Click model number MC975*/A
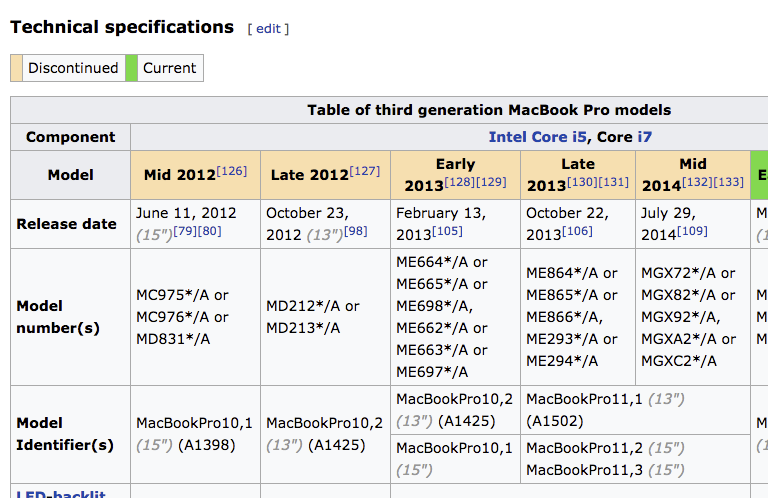Viewport: 768px width, 498px height. [x=172, y=295]
